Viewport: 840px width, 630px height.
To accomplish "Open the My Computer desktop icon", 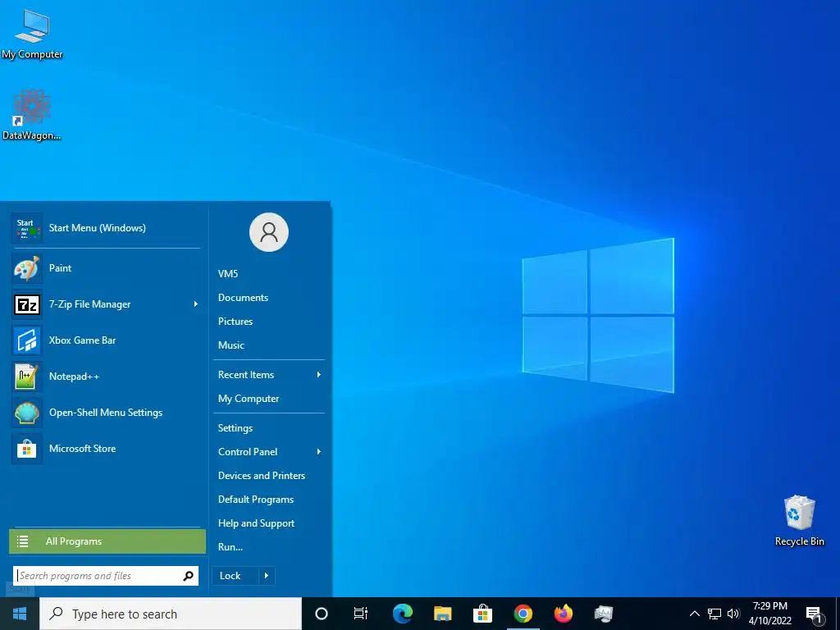I will point(32,34).
